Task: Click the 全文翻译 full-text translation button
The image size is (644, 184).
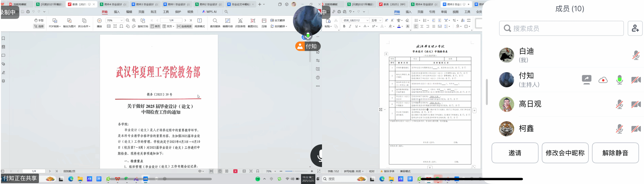Action: (278, 20)
